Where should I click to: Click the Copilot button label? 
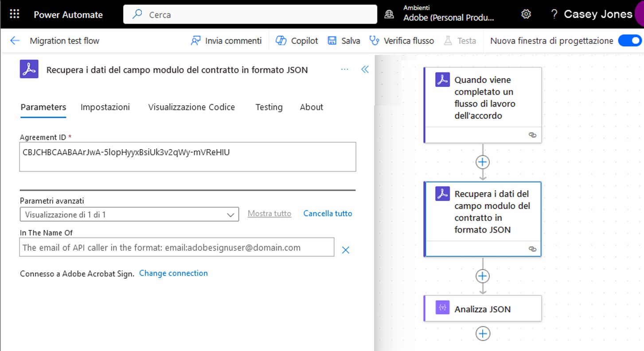[304, 41]
